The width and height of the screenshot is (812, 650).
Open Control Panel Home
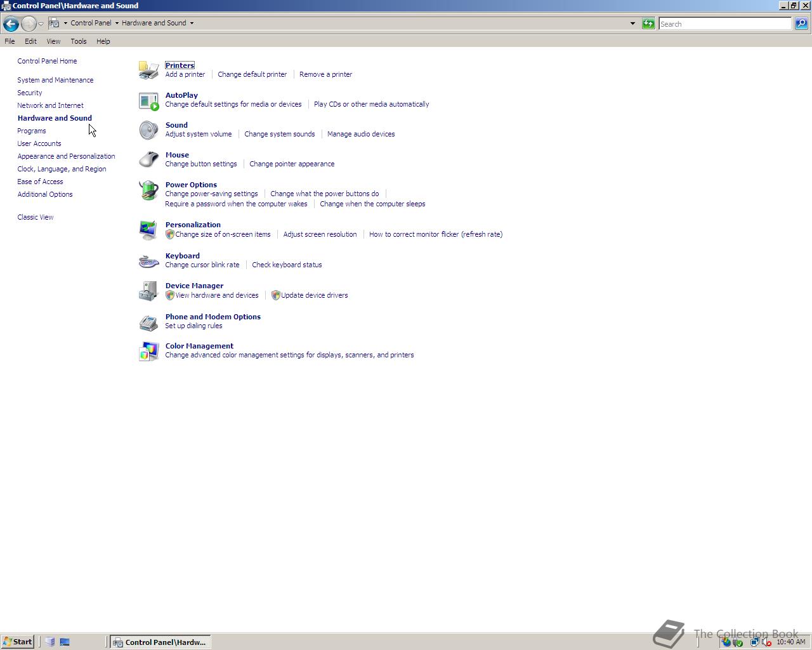click(47, 61)
